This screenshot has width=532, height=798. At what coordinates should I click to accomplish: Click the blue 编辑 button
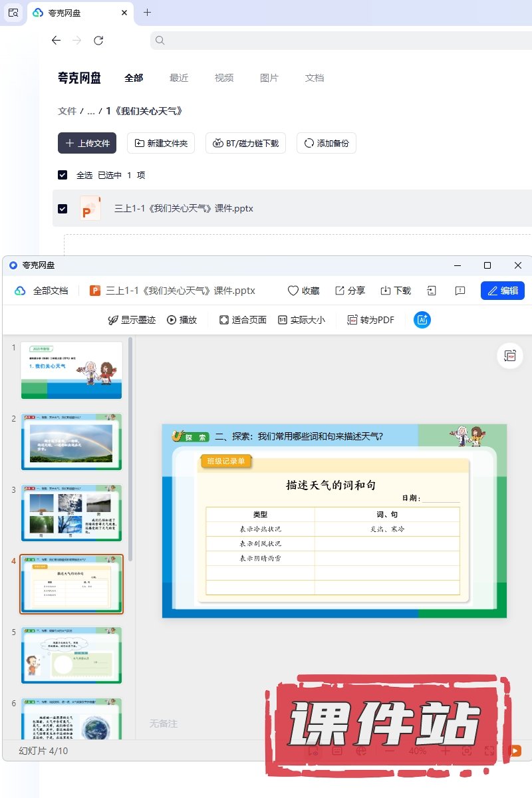tap(502, 291)
